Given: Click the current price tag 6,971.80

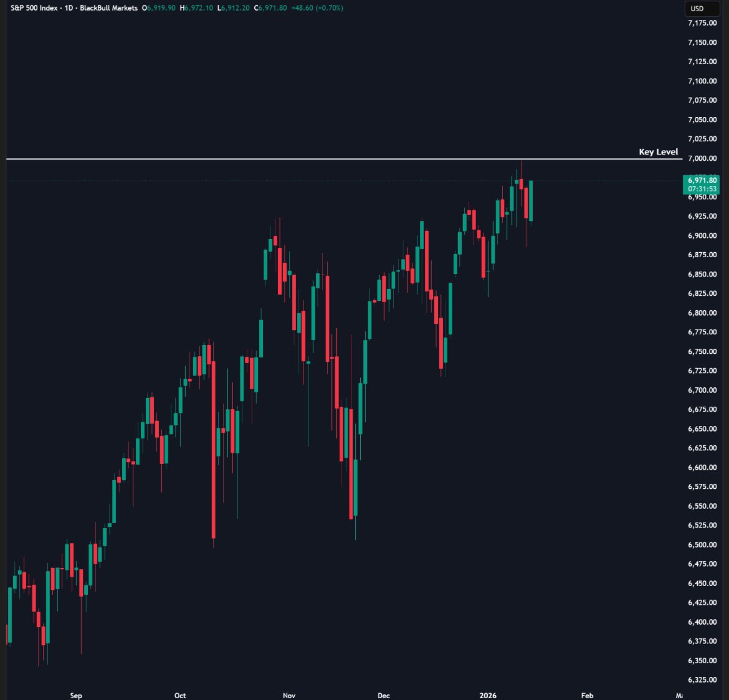Looking at the screenshot, I should coord(701,181).
